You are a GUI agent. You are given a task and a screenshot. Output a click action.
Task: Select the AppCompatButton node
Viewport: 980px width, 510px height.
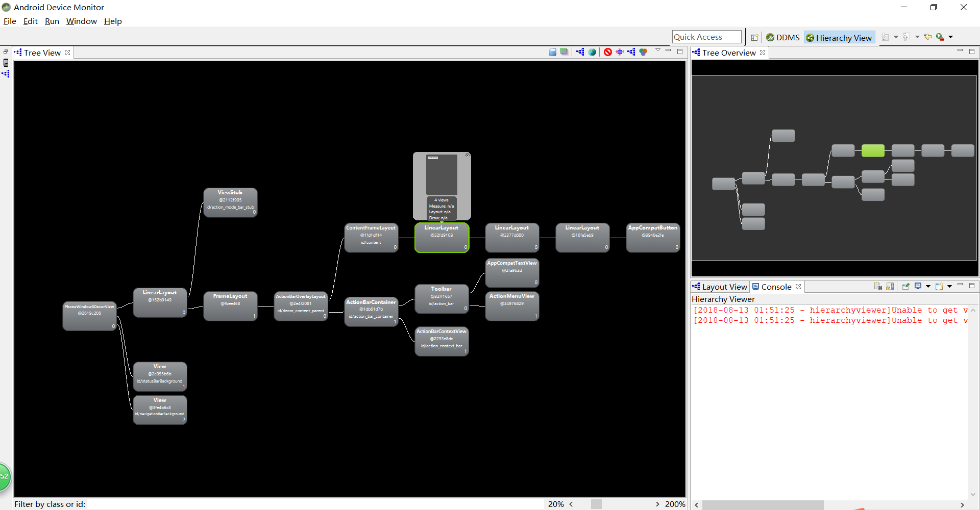(653, 238)
